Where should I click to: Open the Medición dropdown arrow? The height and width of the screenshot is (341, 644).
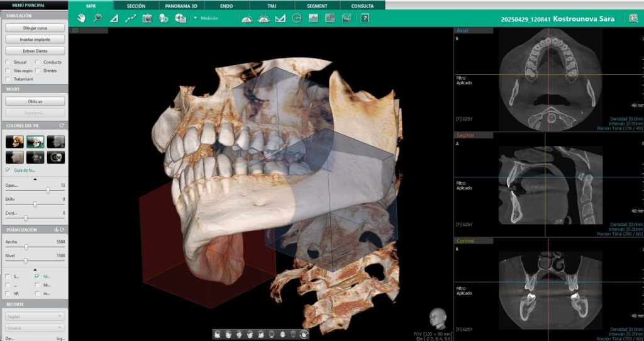pos(196,18)
